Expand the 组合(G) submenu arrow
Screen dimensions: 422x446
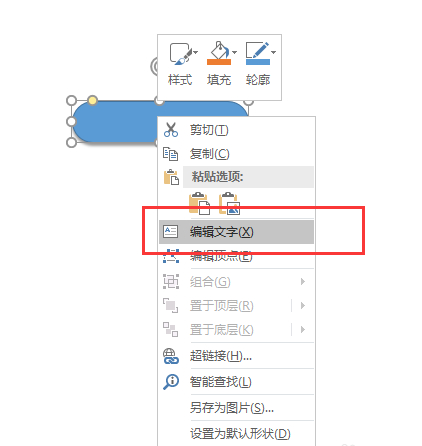coord(303,282)
